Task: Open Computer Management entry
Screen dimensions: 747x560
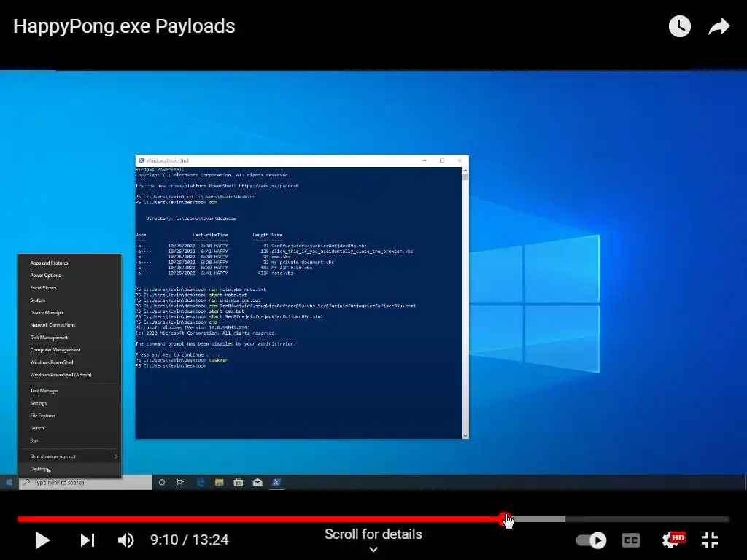Action: pos(69,349)
